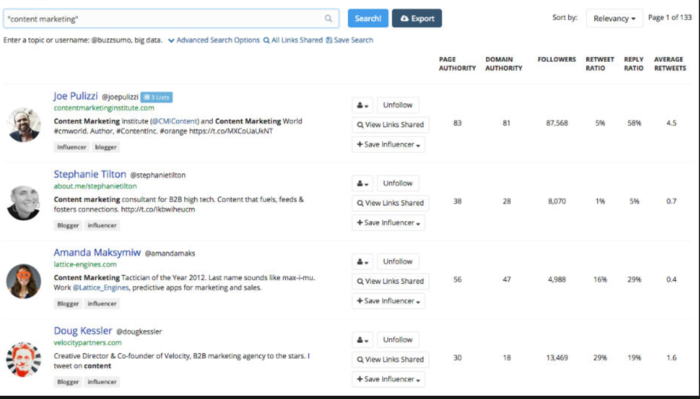Click the 13,469 followers value
Image resolution: width=700 pixels, height=399 pixels.
click(x=557, y=358)
